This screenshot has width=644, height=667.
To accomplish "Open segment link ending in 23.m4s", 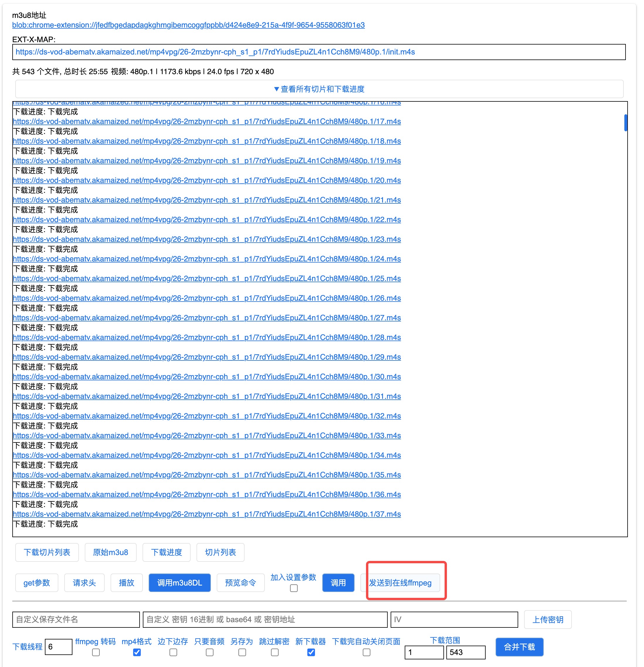I will [x=207, y=239].
